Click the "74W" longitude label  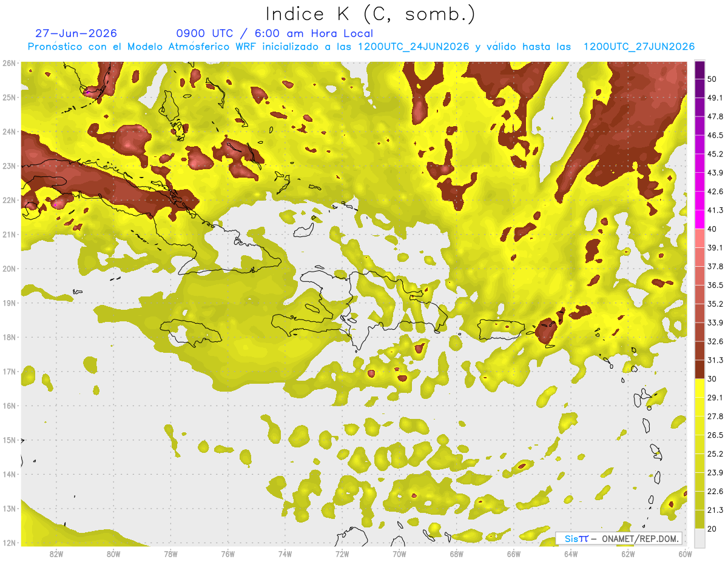(x=285, y=554)
